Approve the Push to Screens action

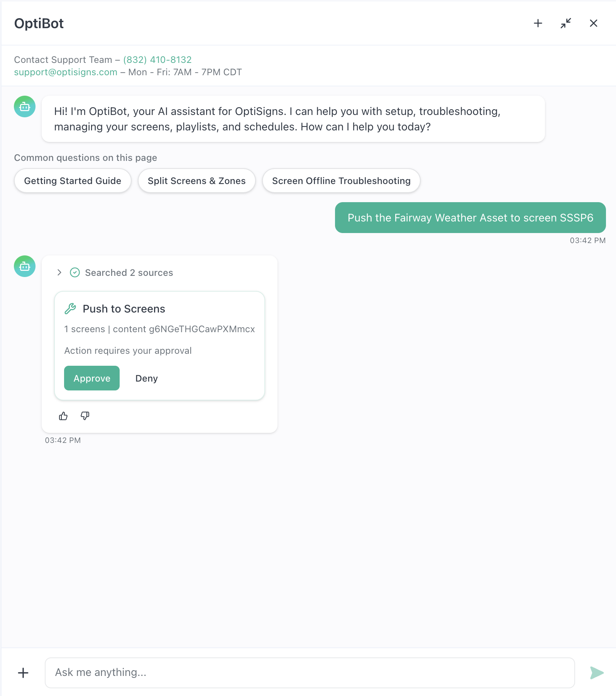point(91,378)
